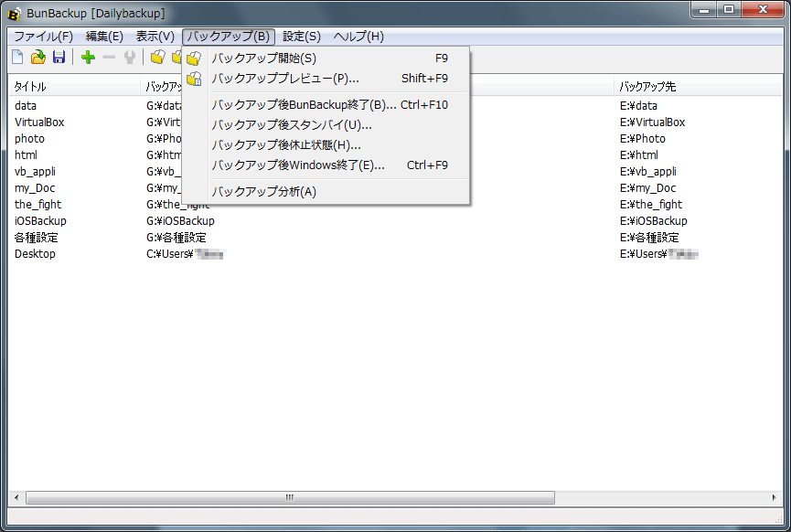Select バックアップ後休止状態(H)... entry
Screen dimensions: 791x532
(x=326, y=145)
